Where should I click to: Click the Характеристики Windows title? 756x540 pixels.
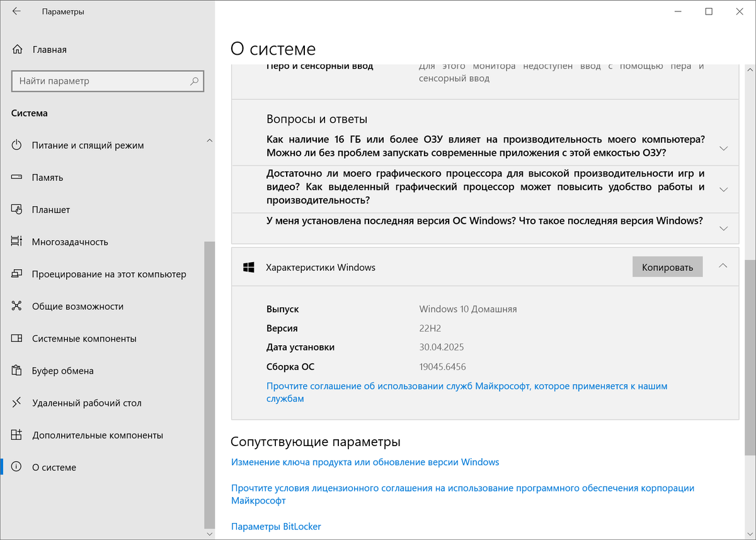pos(321,267)
